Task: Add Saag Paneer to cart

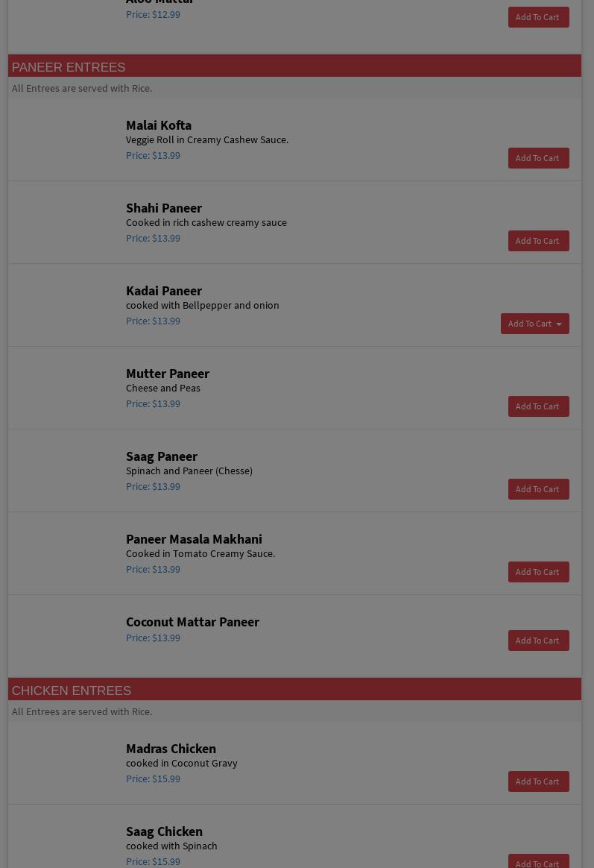Action: click(538, 489)
